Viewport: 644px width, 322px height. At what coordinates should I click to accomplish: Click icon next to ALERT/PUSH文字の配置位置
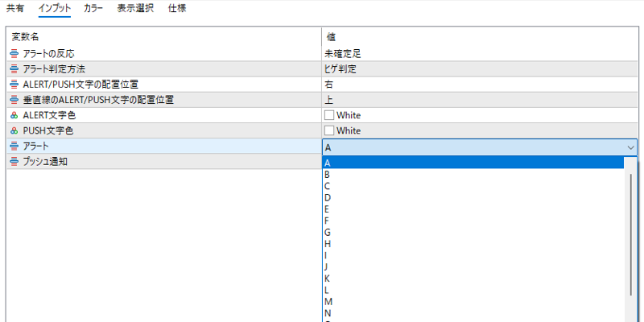click(14, 85)
